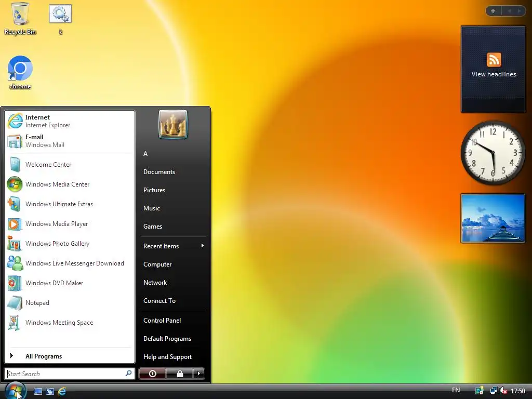Screen dimensions: 532x399
Task: Expand Recent Items submenu
Action: pos(173,246)
